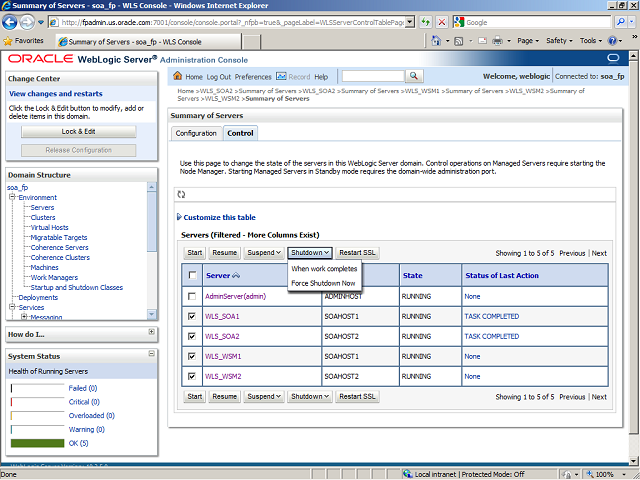Click the Home icon in console toolbar
This screenshot has height=480, width=640.
[178, 77]
